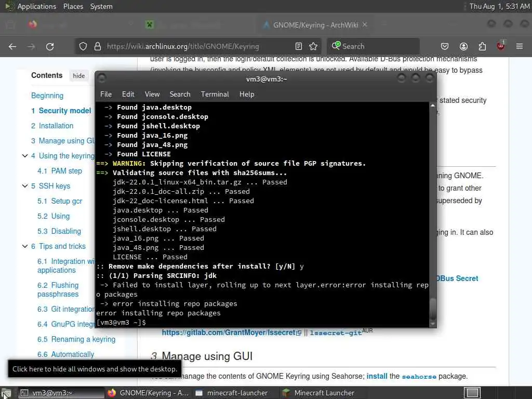Open the seahorse package link
The width and height of the screenshot is (532, 399).
coord(419,376)
